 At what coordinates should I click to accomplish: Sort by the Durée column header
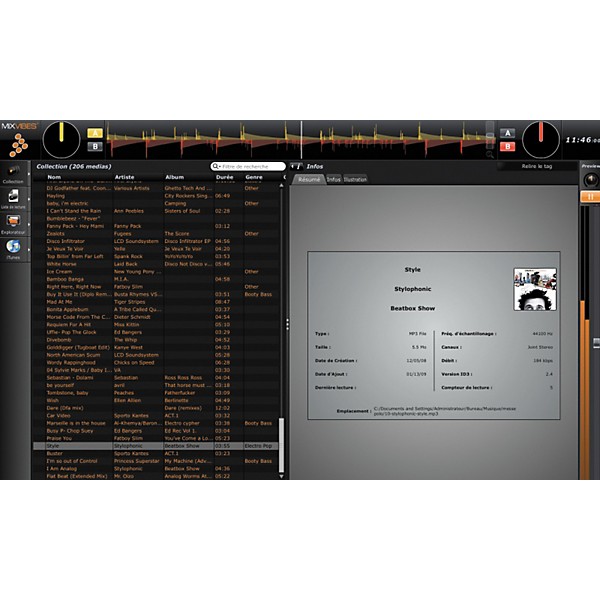click(x=225, y=177)
